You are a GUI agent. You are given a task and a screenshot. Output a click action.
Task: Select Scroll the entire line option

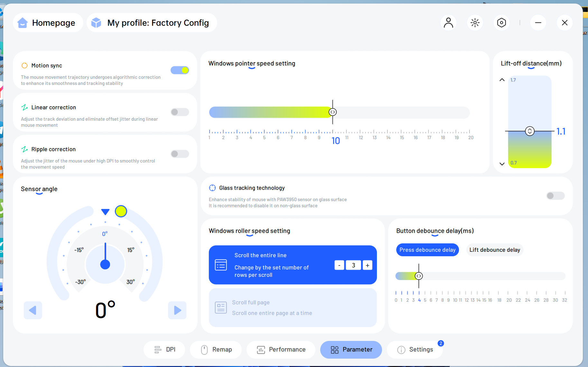293,265
